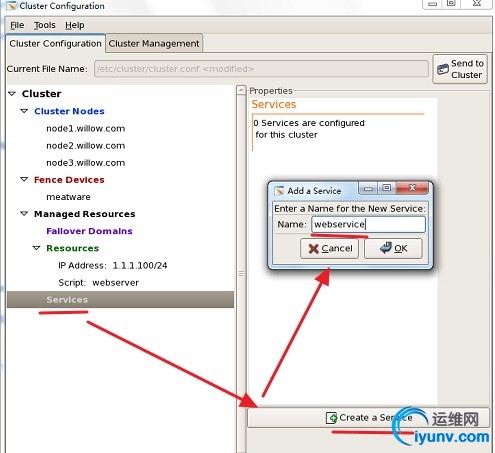Click Cancel in the Add a Service dialog
Viewport: 495px width, 453px height.
click(x=329, y=248)
